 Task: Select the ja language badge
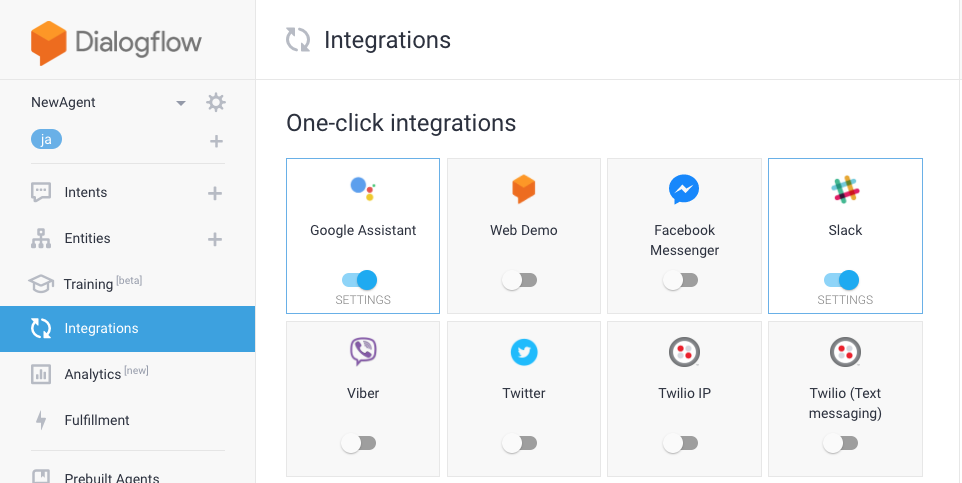click(46, 140)
